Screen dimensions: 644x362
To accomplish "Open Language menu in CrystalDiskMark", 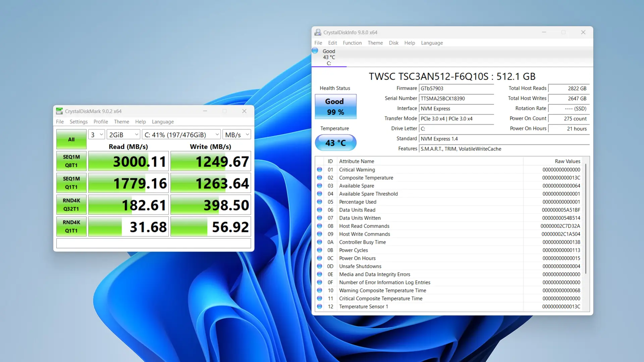I will point(163,122).
